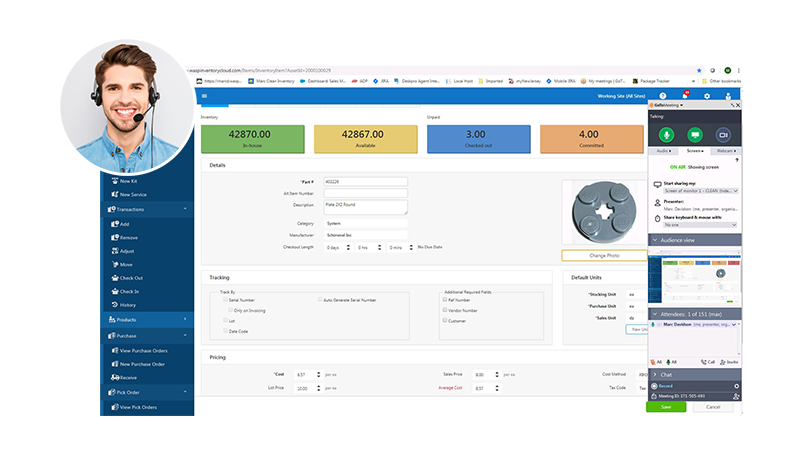Click Invite in the attendees panel
Image resolution: width=800 pixels, height=452 pixels.
coord(729,362)
